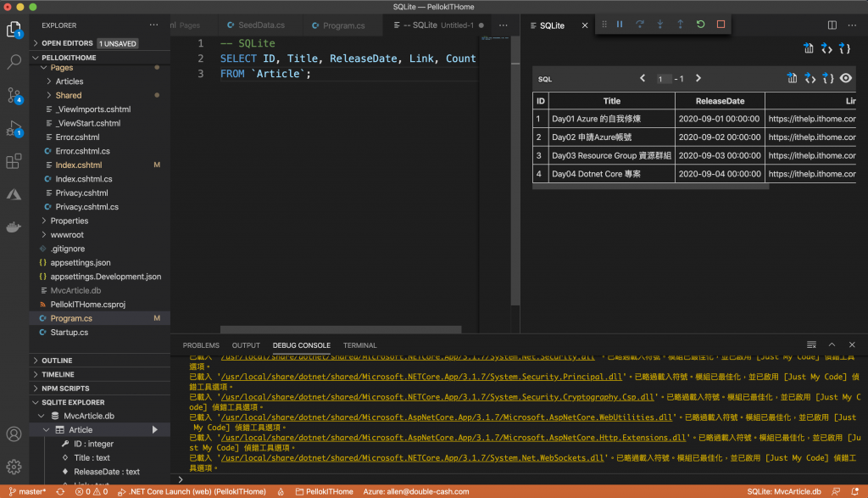Maximize the panel size
The height and width of the screenshot is (498, 868).
click(x=832, y=344)
